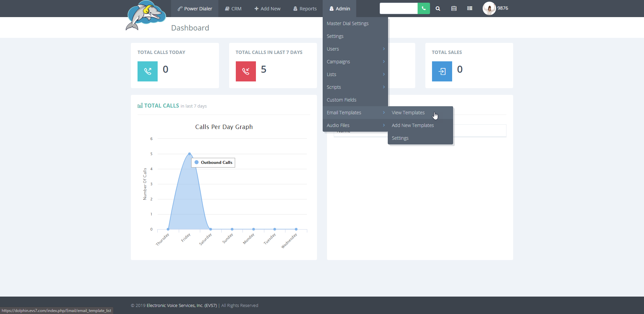Choose View Templates
This screenshot has width=644, height=314.
click(x=420, y=113)
